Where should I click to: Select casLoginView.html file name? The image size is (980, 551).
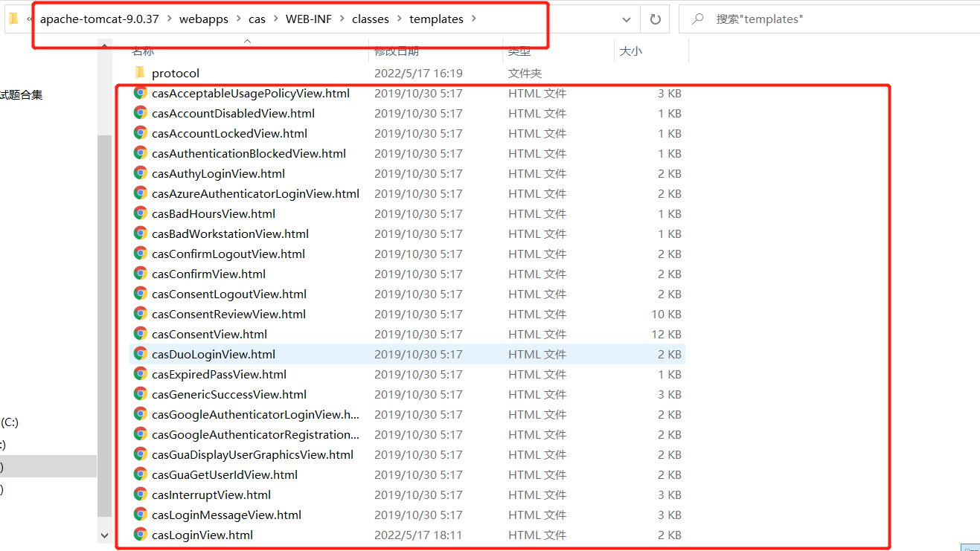pos(202,535)
